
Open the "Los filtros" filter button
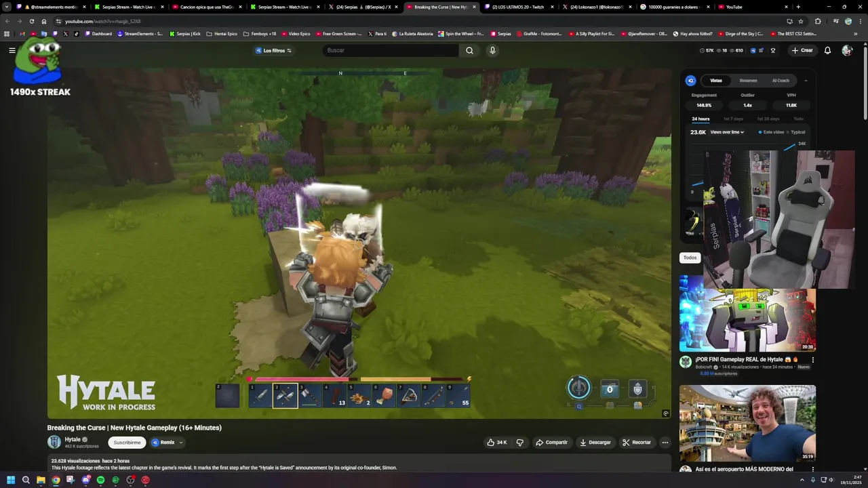[273, 50]
